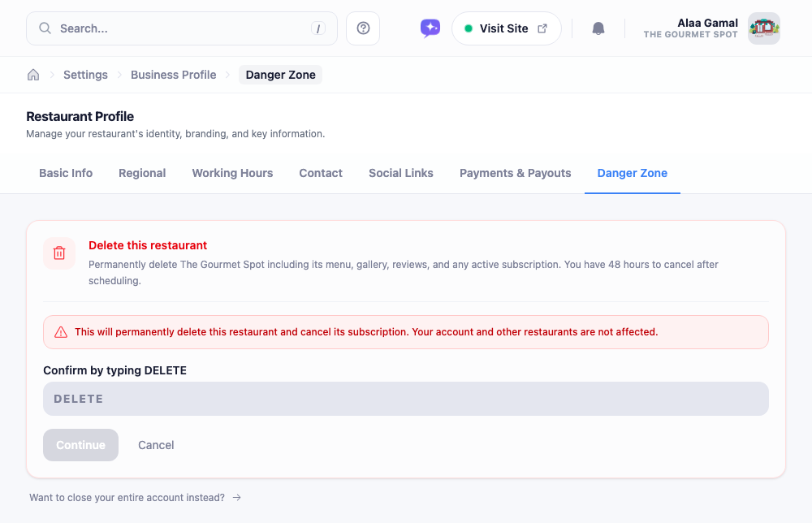Open the Social Links tab
The width and height of the screenshot is (812, 523).
pos(401,173)
